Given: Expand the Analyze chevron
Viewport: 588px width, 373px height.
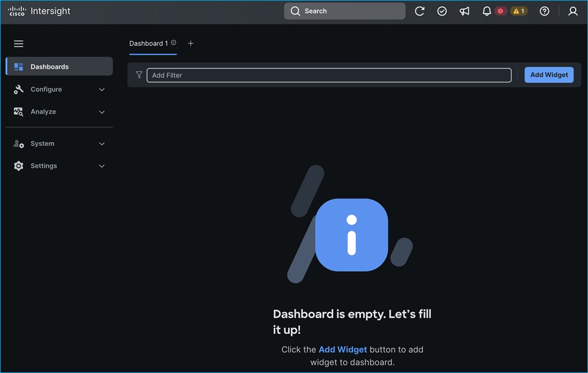Looking at the screenshot, I should point(102,112).
